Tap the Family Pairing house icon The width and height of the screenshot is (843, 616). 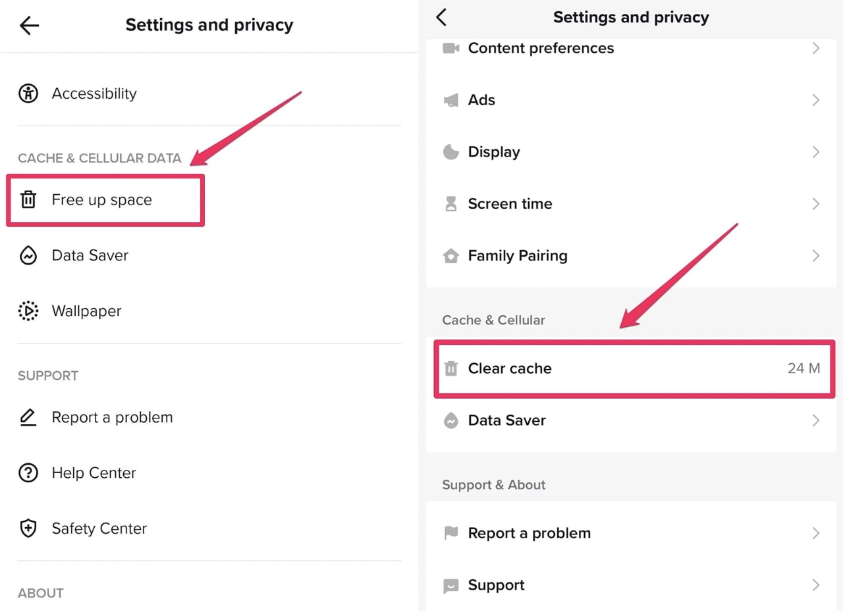pos(451,255)
